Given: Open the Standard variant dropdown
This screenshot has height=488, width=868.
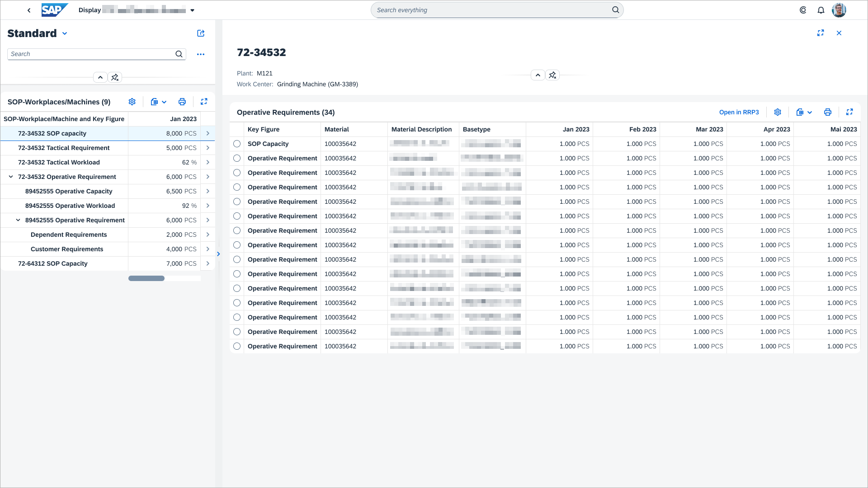Looking at the screenshot, I should (65, 33).
